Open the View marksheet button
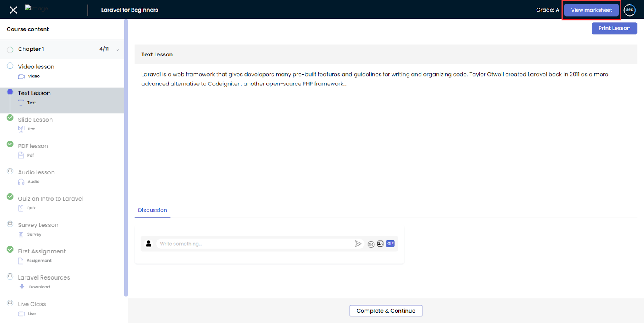This screenshot has width=644, height=323. [591, 10]
